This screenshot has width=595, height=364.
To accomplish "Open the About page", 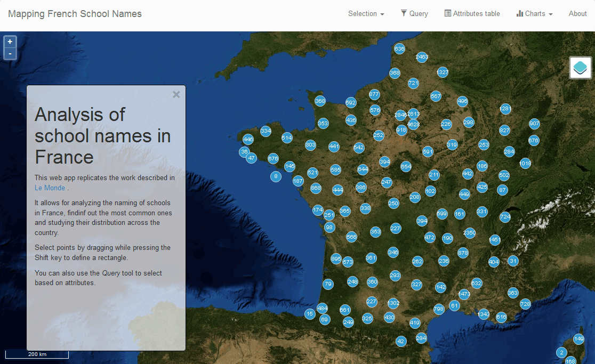I will (577, 14).
